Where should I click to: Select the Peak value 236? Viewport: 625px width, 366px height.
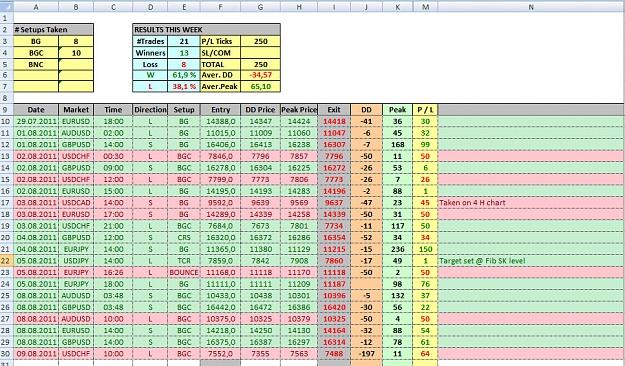[397, 249]
